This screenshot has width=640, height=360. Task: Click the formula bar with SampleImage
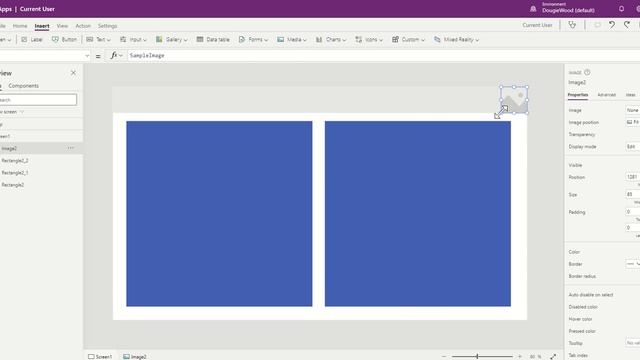384,56
